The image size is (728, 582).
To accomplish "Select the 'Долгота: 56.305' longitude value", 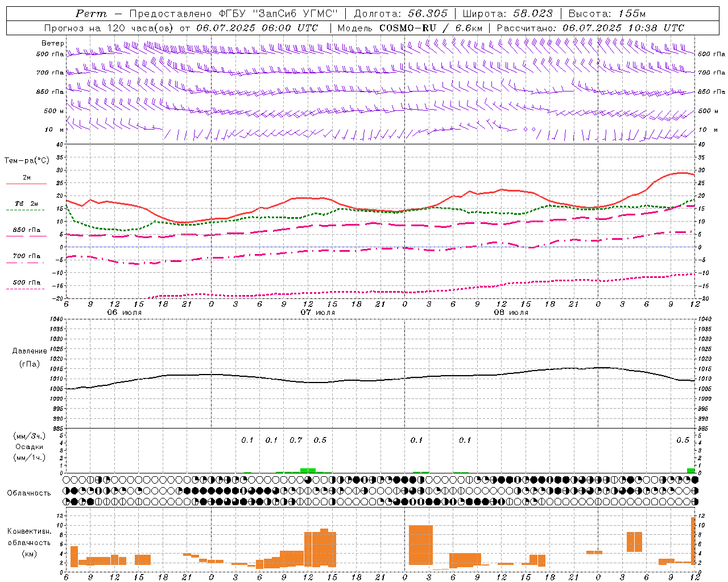I will (x=401, y=14).
